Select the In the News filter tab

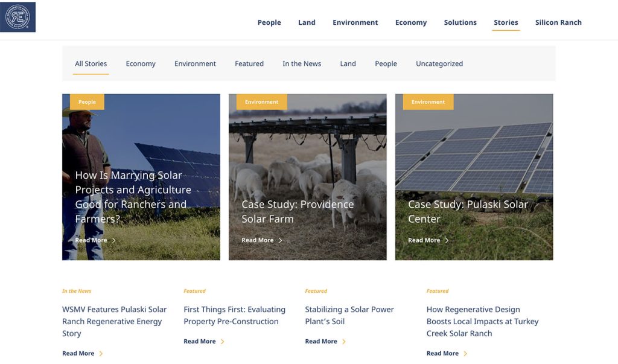302,63
